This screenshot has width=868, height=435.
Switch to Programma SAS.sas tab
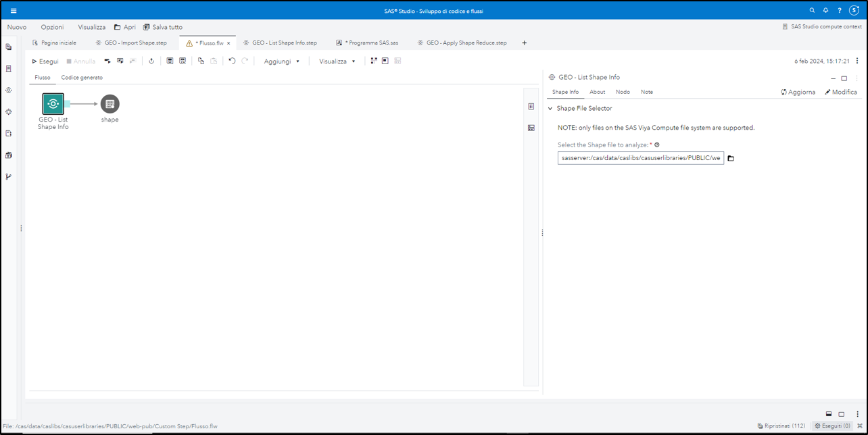[x=367, y=43]
